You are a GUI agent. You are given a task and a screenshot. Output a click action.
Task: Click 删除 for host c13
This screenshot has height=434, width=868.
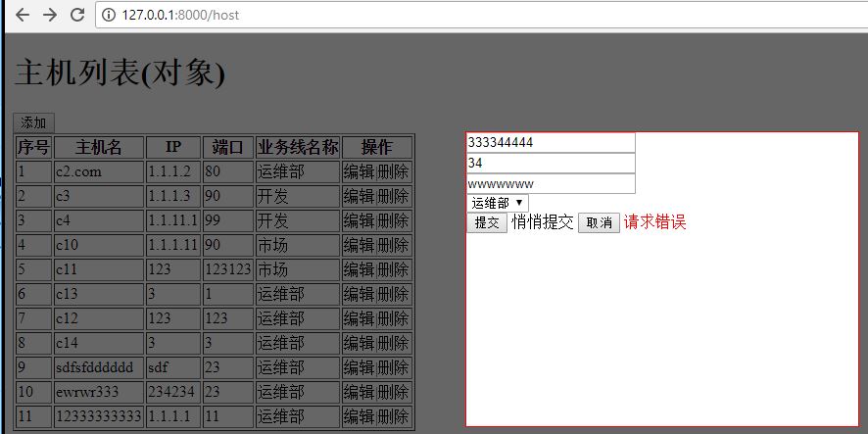tap(393, 294)
